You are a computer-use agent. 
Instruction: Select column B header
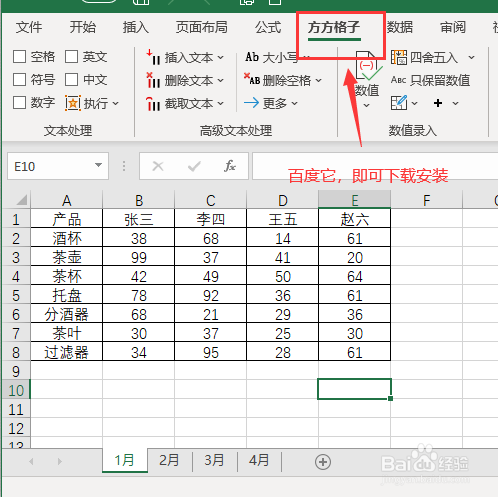click(x=139, y=200)
